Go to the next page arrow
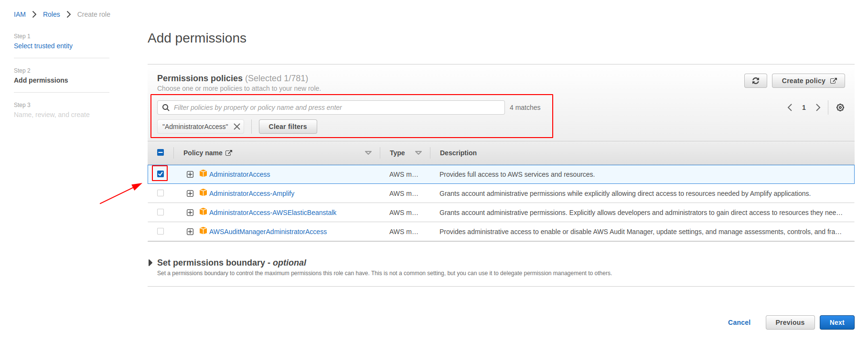Viewport: 868px width, 364px height. click(x=818, y=107)
